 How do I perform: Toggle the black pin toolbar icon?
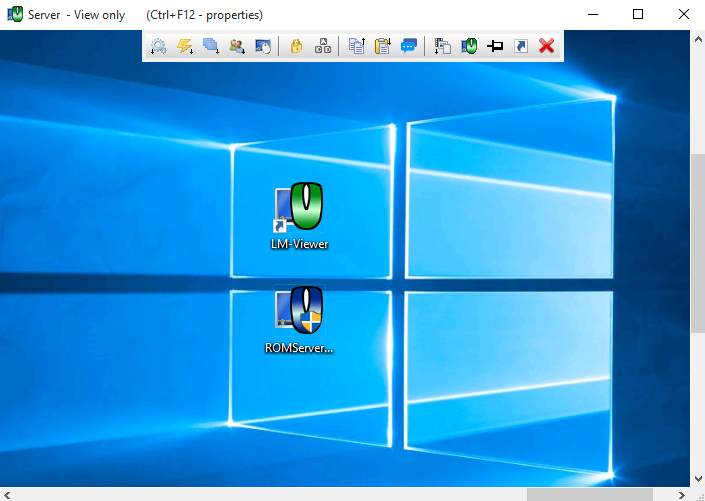coord(495,46)
